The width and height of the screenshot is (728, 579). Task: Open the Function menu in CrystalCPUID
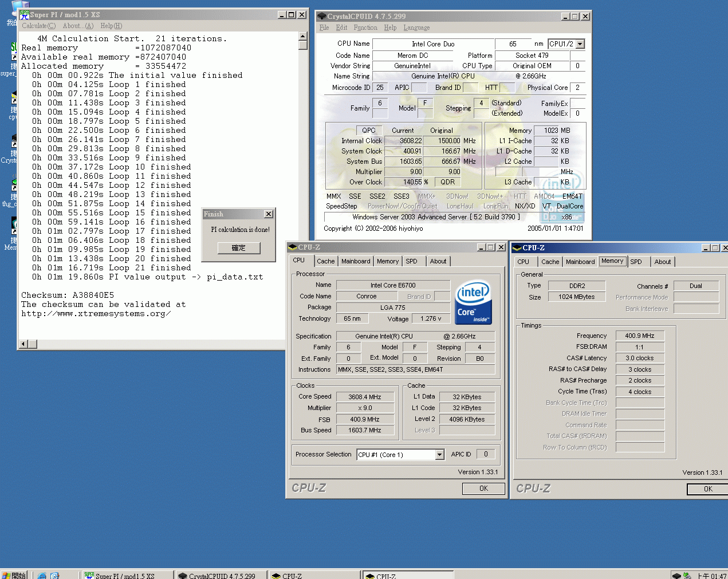tap(365, 27)
